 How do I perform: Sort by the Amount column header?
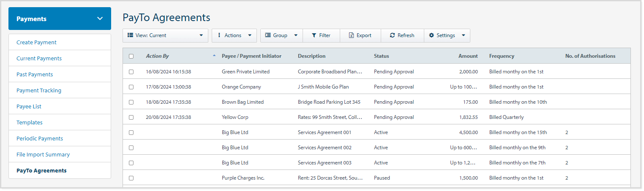click(468, 56)
